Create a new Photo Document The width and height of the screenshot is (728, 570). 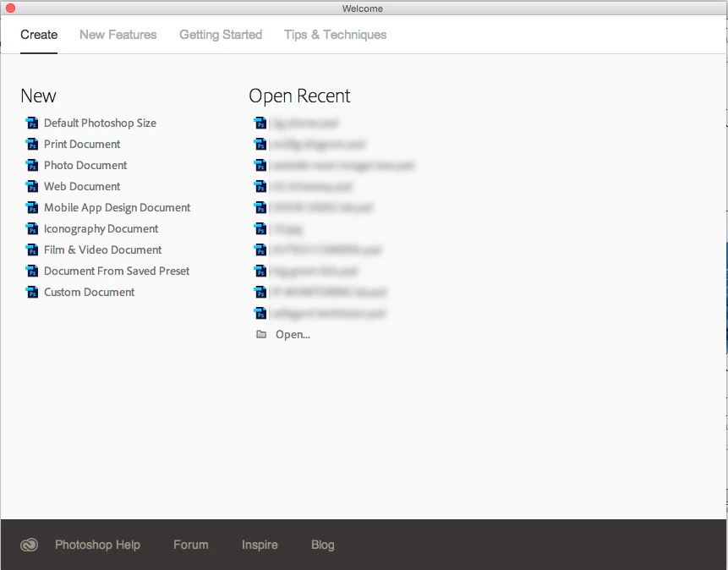85,166
